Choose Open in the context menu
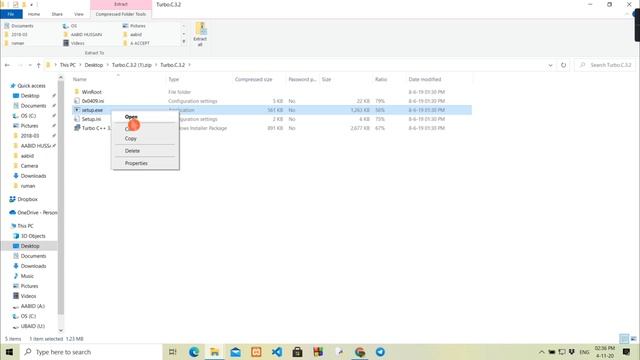 coord(131,117)
